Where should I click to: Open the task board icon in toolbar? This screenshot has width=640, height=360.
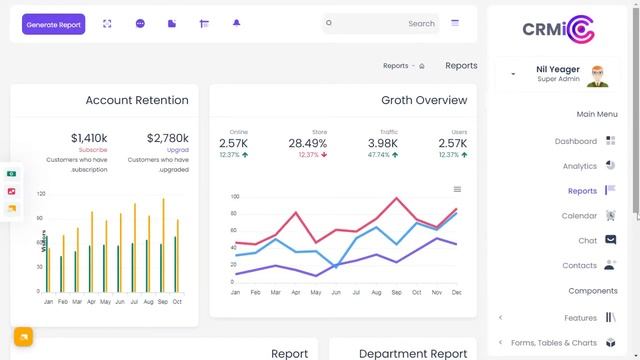click(x=204, y=24)
